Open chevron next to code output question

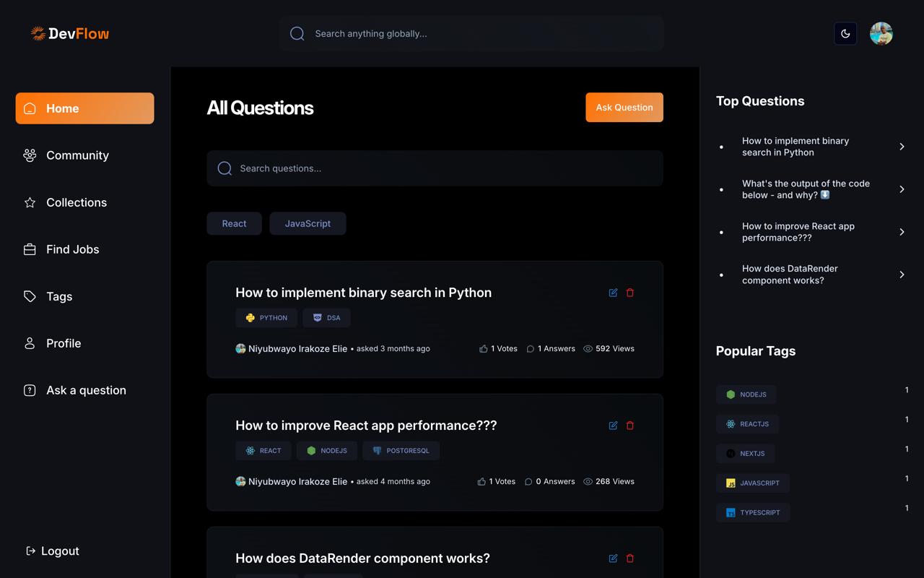tap(902, 189)
